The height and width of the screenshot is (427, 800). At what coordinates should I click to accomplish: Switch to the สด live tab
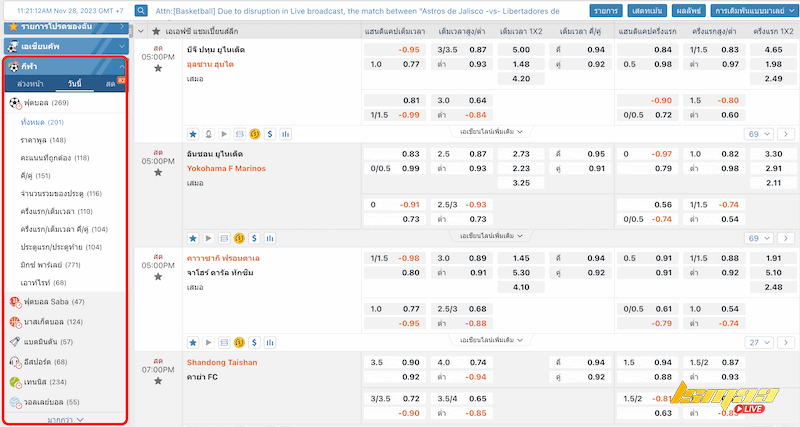click(111, 84)
